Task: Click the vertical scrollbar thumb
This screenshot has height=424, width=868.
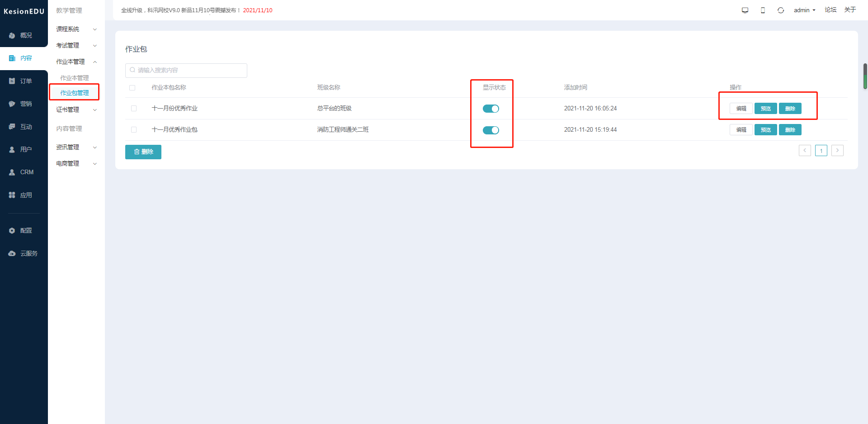Action: coord(865,76)
